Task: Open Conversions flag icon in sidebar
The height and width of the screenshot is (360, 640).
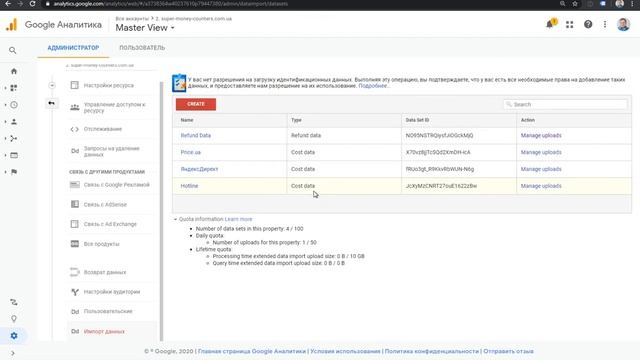Action: point(14,172)
